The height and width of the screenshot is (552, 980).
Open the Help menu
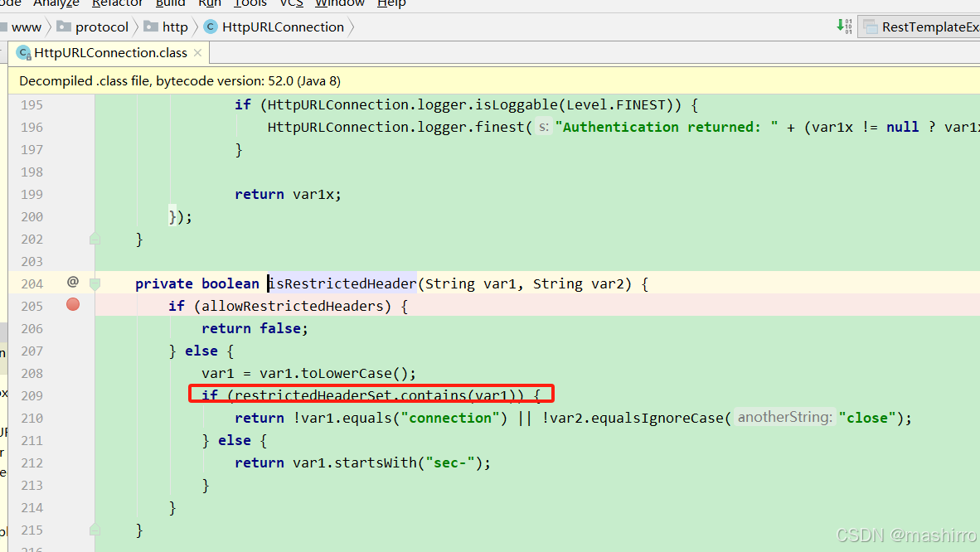[391, 3]
